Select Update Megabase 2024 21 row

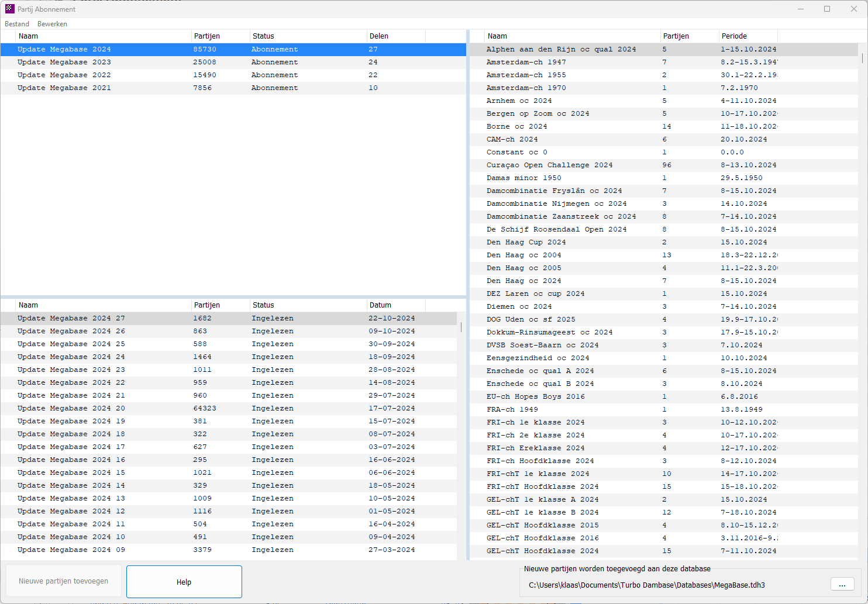(x=229, y=396)
